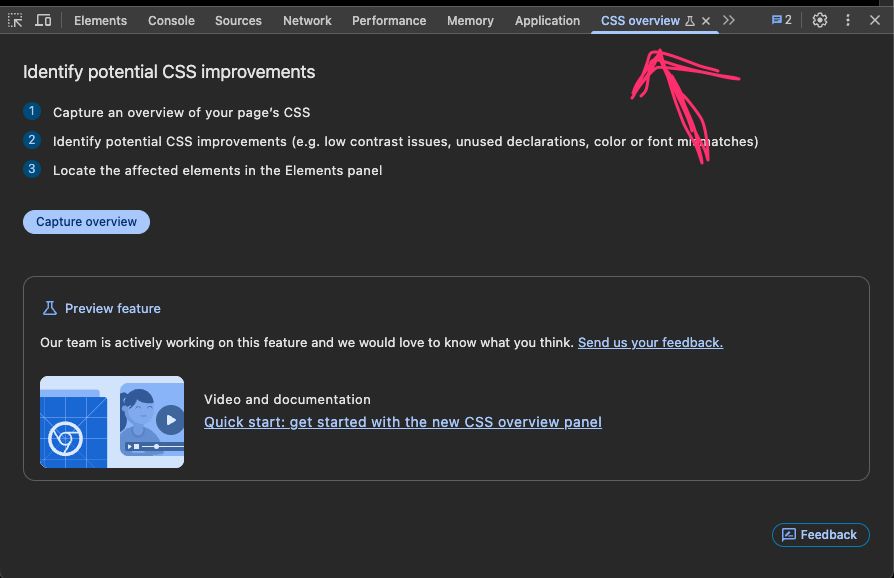The height and width of the screenshot is (578, 894).
Task: Switch to the Network panel
Action: (x=307, y=19)
